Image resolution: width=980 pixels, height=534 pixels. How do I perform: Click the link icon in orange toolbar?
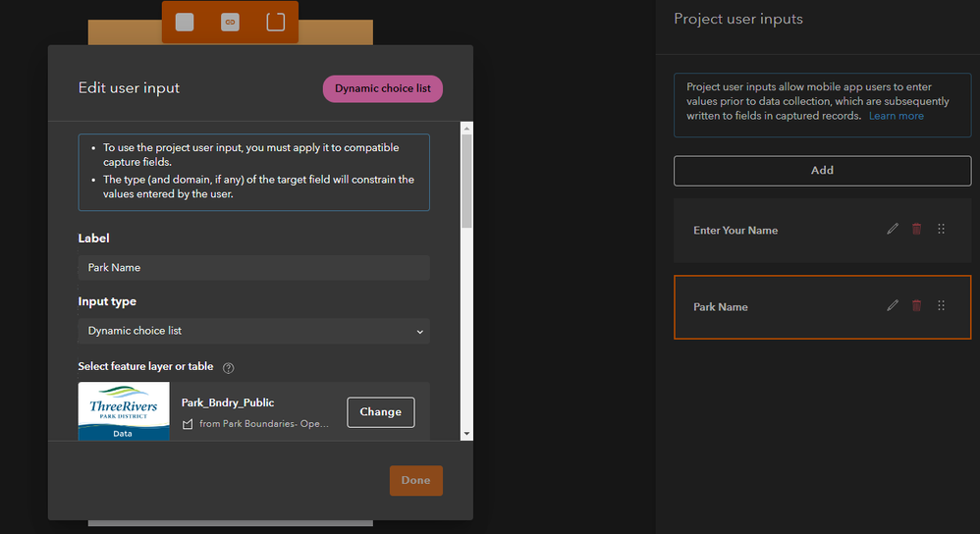tap(230, 22)
